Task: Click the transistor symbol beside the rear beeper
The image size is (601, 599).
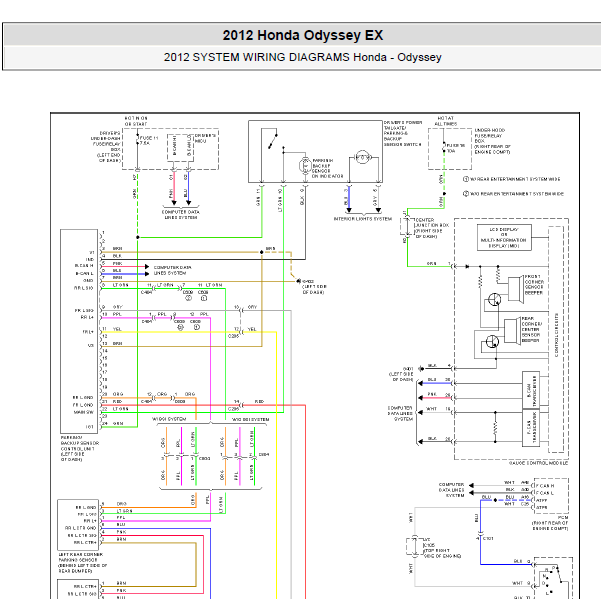Action: pos(492,341)
